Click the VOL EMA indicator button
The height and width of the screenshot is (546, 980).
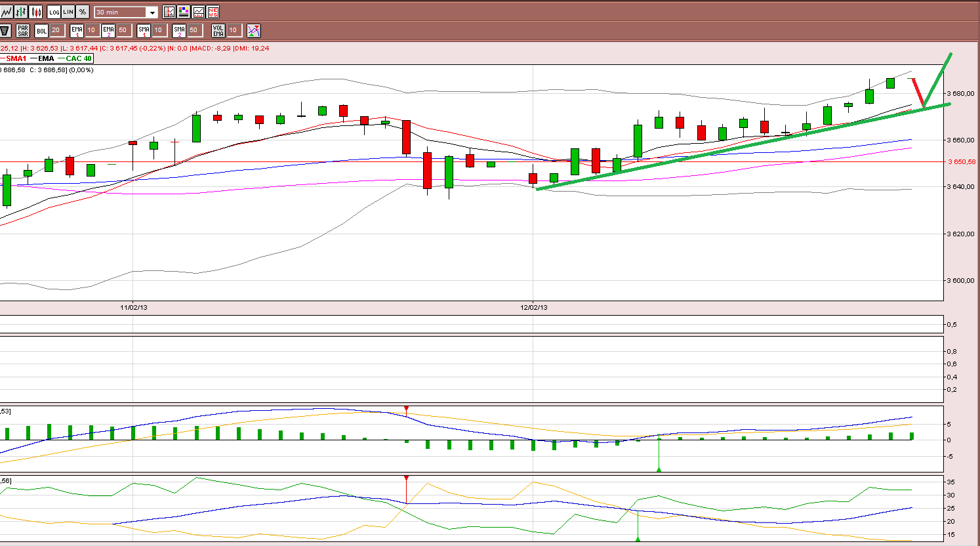[x=218, y=30]
